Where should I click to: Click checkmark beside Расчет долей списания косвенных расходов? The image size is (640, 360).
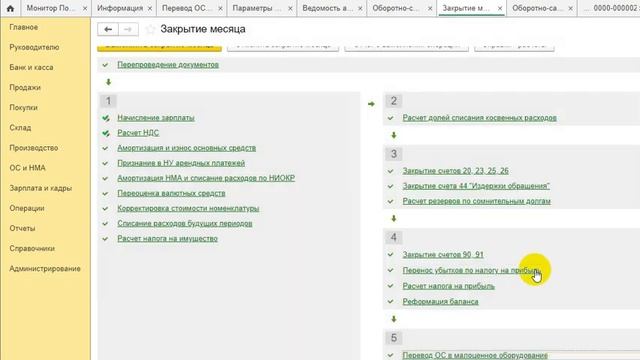(x=391, y=118)
